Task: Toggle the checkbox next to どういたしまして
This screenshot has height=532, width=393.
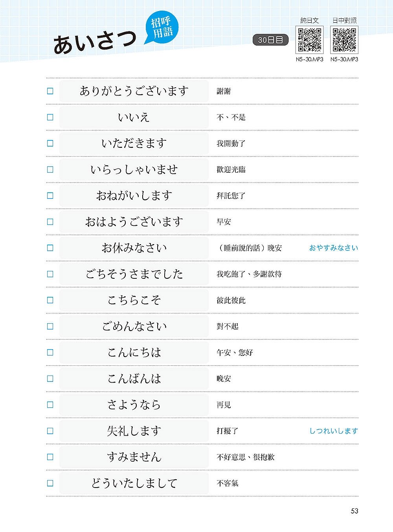Action: (50, 483)
